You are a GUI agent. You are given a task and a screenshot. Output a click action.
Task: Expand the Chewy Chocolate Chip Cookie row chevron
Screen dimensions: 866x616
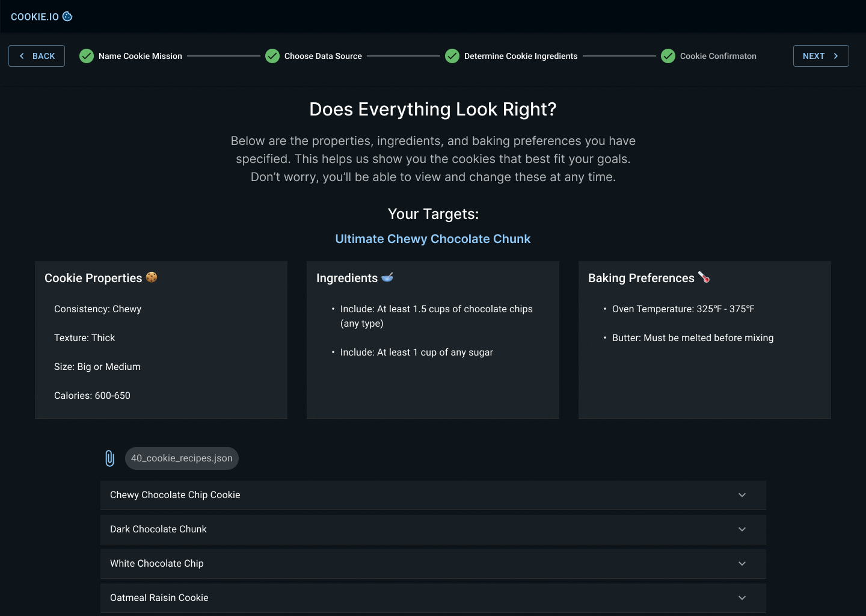click(x=742, y=495)
